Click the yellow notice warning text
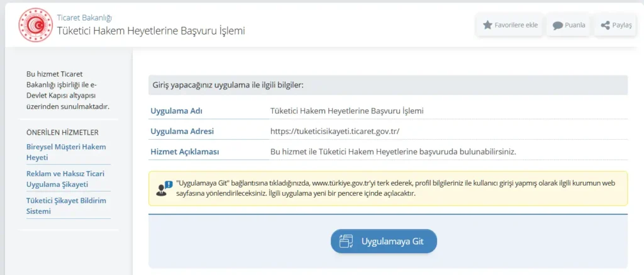Screen dimensions: 644x275 pyautogui.click(x=396, y=188)
